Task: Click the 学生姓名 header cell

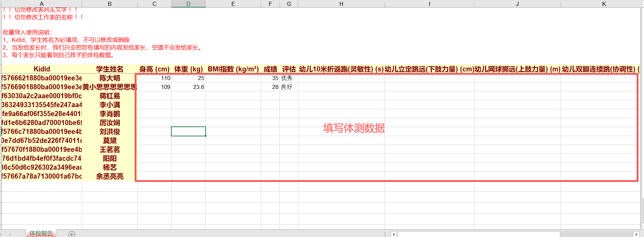Action: pos(110,69)
